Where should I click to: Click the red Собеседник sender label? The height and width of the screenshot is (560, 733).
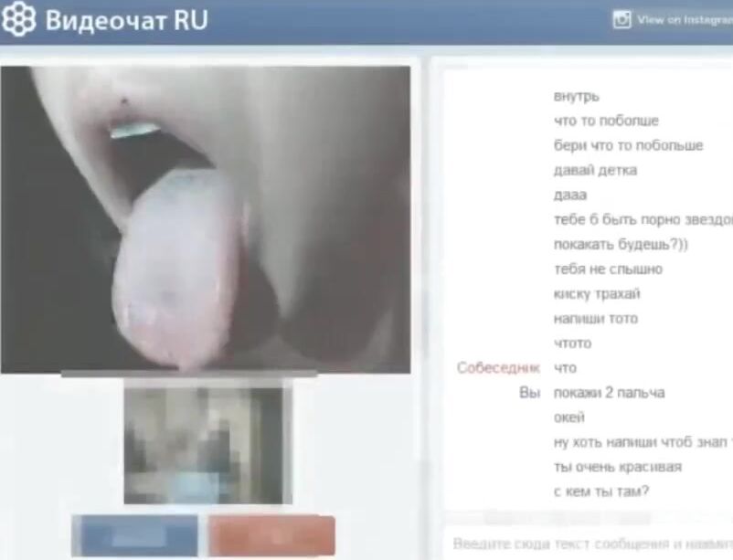click(498, 368)
